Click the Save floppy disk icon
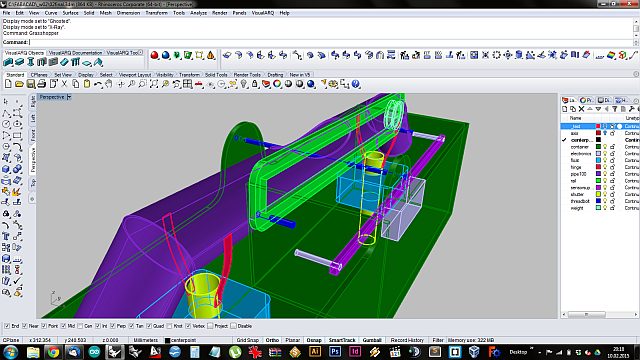This screenshot has width=640, height=360. point(30,84)
